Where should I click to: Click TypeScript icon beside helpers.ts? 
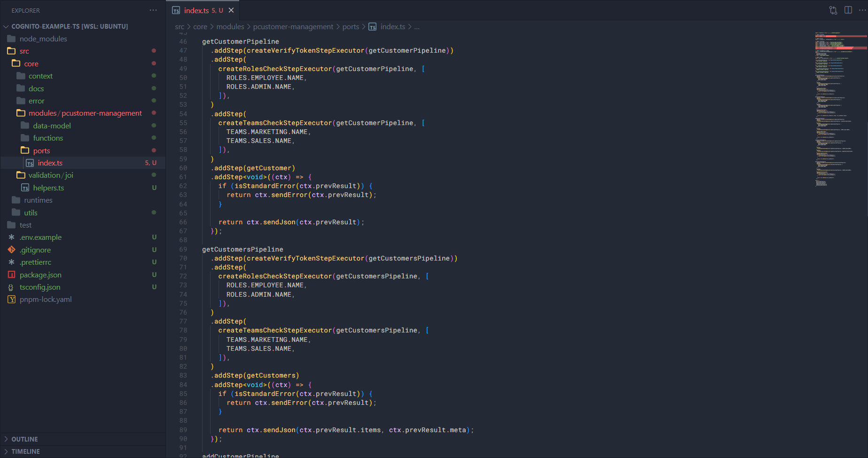[x=25, y=188]
